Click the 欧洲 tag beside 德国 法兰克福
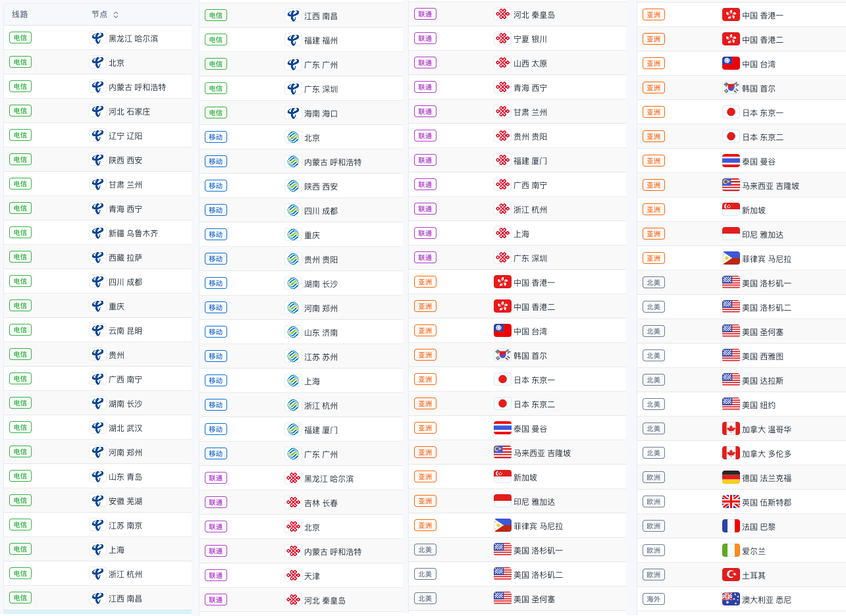Image resolution: width=846 pixels, height=616 pixels. point(654,477)
